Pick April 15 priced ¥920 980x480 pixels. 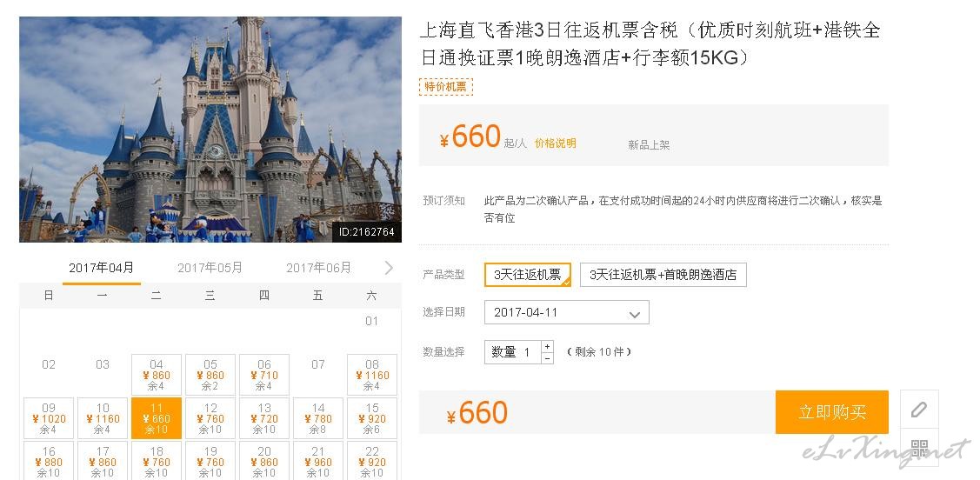click(x=372, y=418)
